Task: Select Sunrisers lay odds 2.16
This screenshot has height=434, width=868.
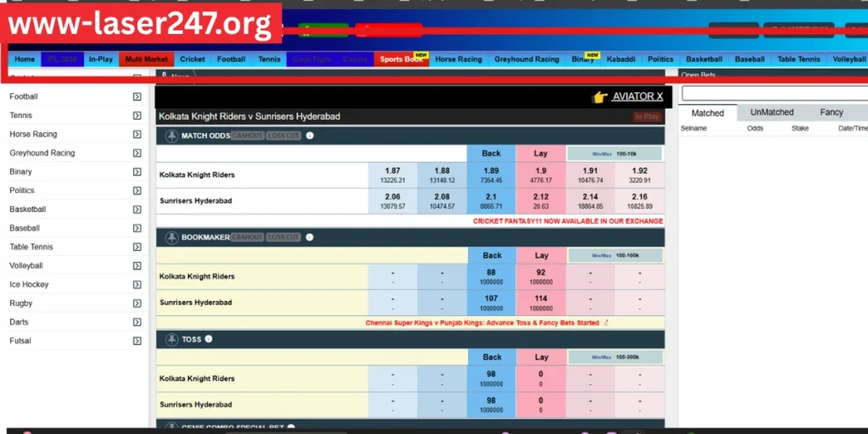Action: coord(639,201)
